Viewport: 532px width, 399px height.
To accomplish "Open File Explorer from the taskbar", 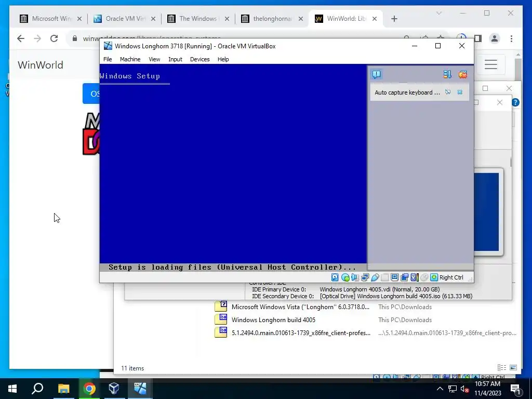I will coord(63,389).
